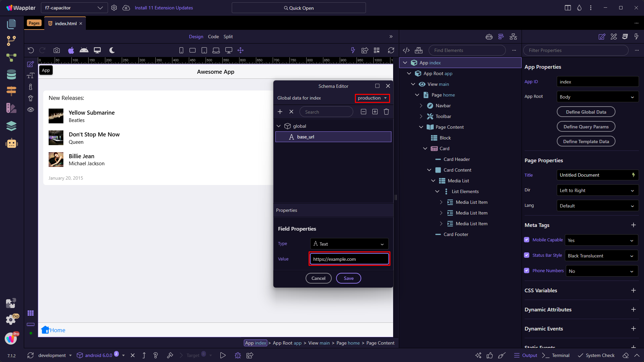This screenshot has height=362, width=644.
Task: Delete selected schema item with the trash icon
Action: tap(386, 112)
